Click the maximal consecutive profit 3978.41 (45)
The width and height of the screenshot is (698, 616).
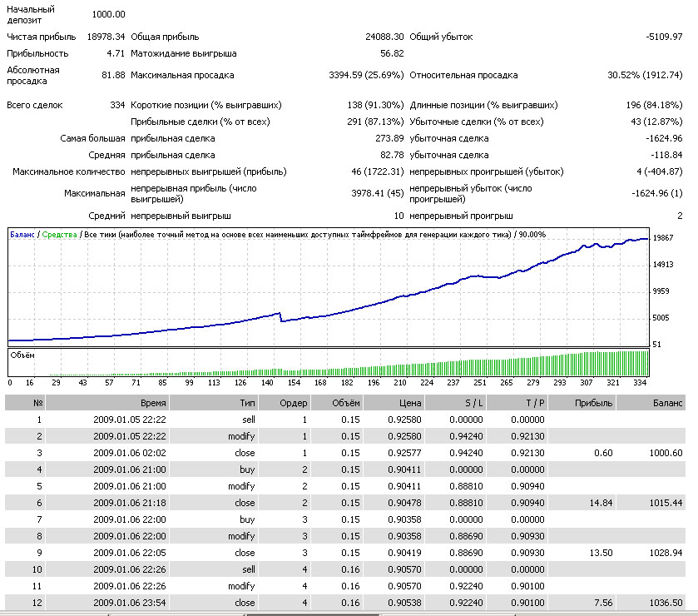pyautogui.click(x=378, y=193)
